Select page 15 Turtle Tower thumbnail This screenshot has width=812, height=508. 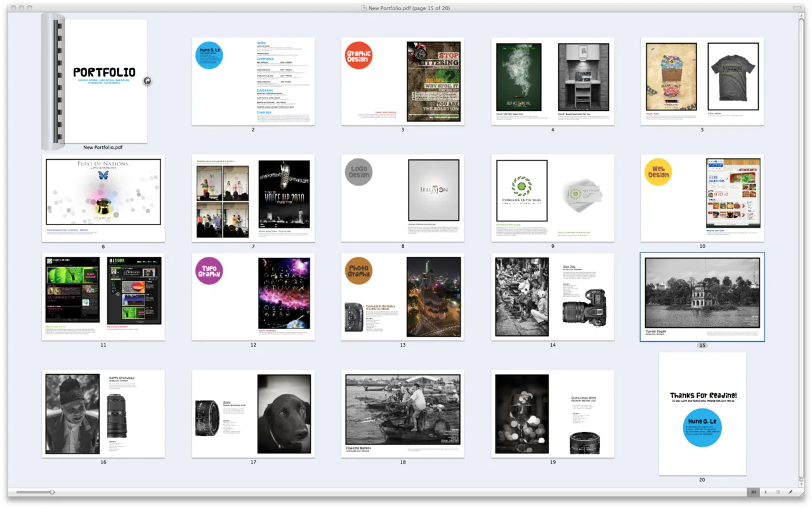point(702,297)
